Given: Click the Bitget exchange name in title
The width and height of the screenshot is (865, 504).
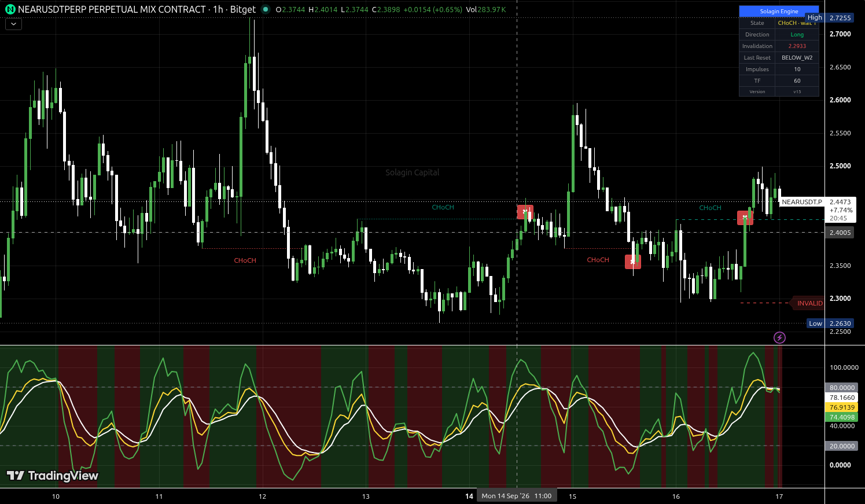Looking at the screenshot, I should [242, 9].
